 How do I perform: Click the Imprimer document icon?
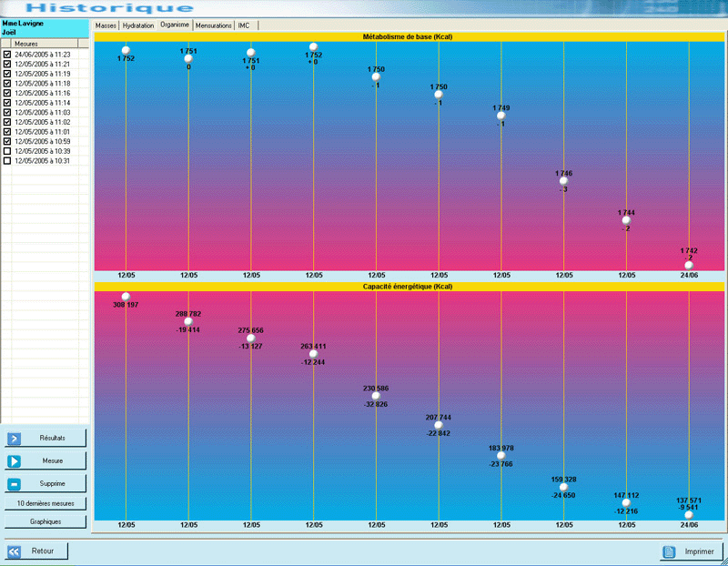point(669,551)
